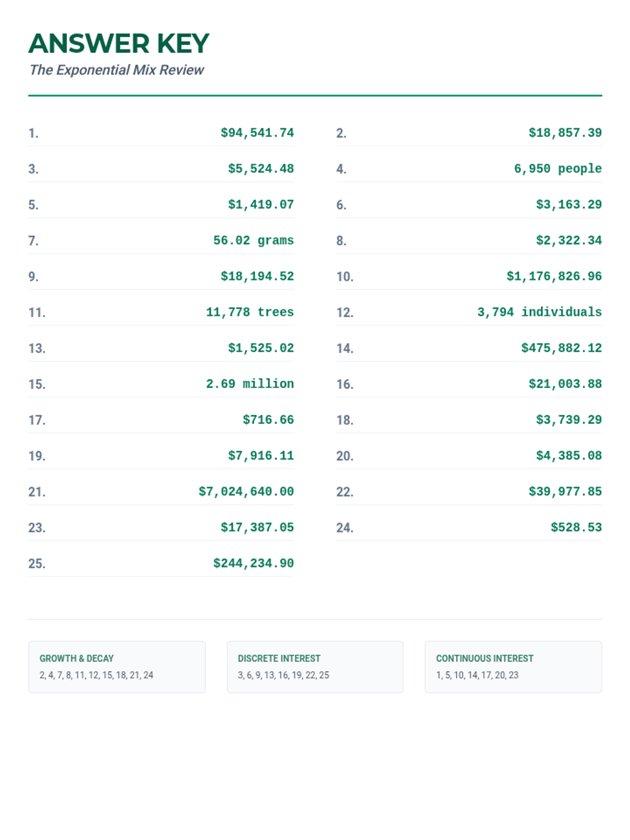Viewport: 630px width, 840px height.
Task: Select the Growth & Decay question number list
Action: coord(96,675)
